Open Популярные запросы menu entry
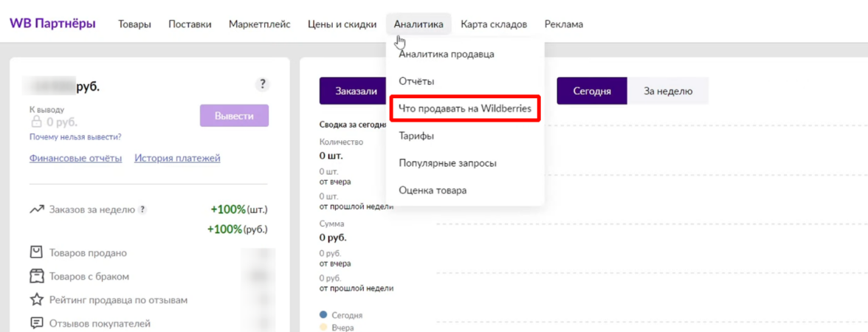The image size is (868, 332). pyautogui.click(x=447, y=163)
